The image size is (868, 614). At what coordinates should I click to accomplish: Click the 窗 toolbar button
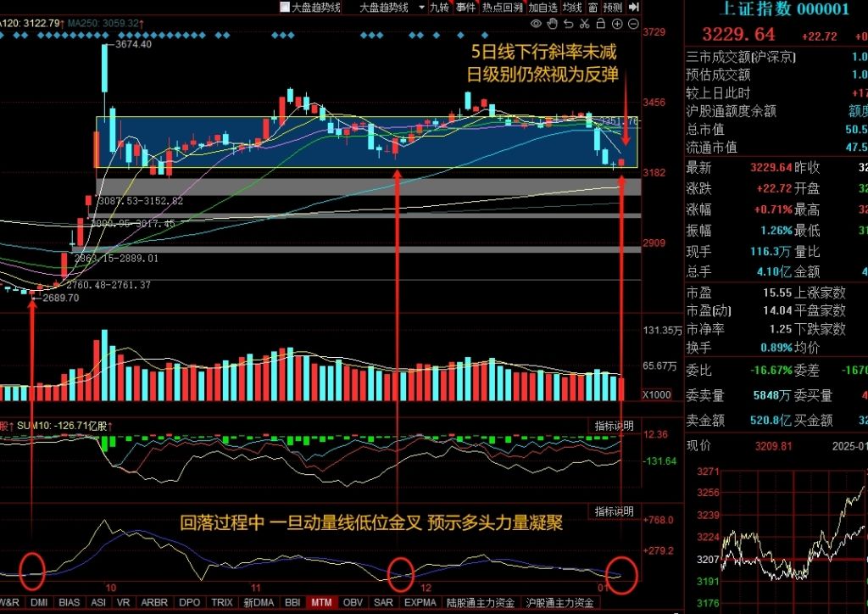[593, 7]
